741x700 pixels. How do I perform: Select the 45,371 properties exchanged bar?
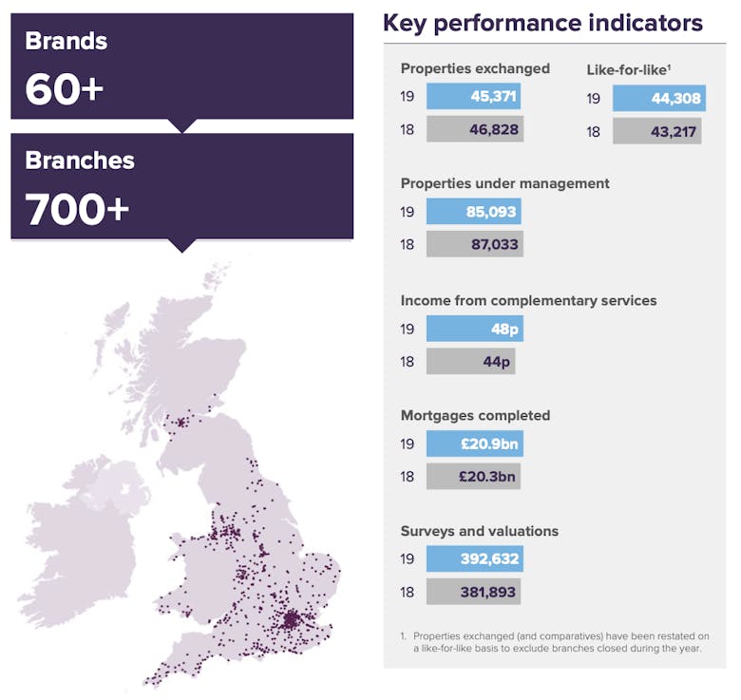473,97
